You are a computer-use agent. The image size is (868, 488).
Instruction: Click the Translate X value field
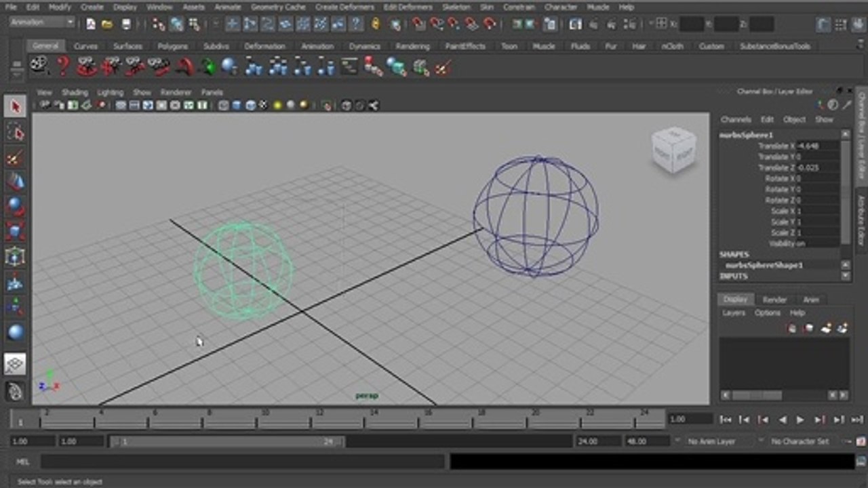tap(818, 146)
